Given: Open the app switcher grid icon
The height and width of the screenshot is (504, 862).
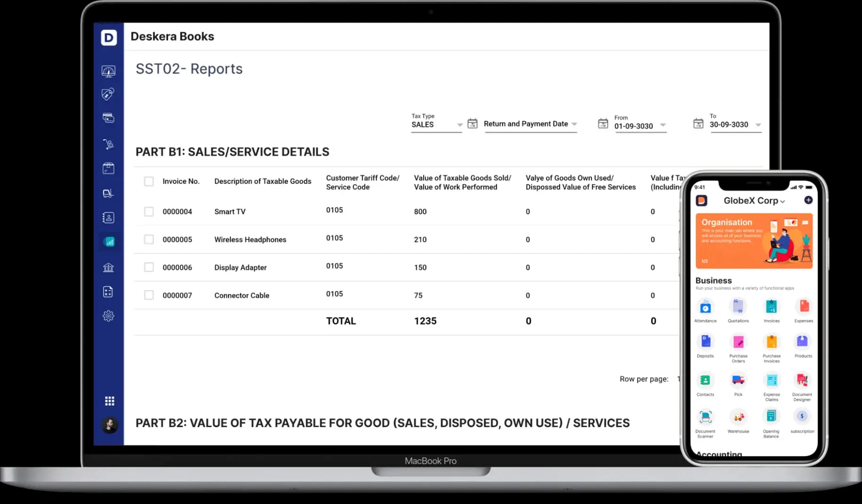Looking at the screenshot, I should click(x=109, y=401).
